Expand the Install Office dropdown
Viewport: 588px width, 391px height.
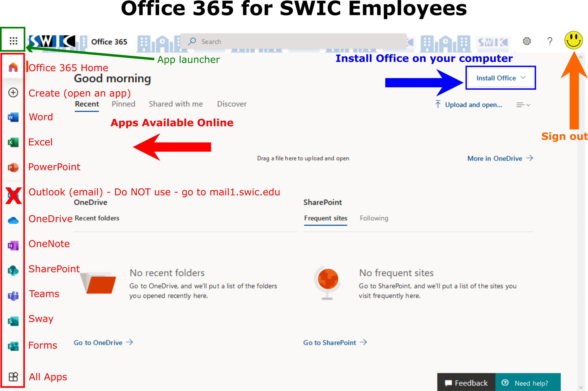pyautogui.click(x=501, y=78)
